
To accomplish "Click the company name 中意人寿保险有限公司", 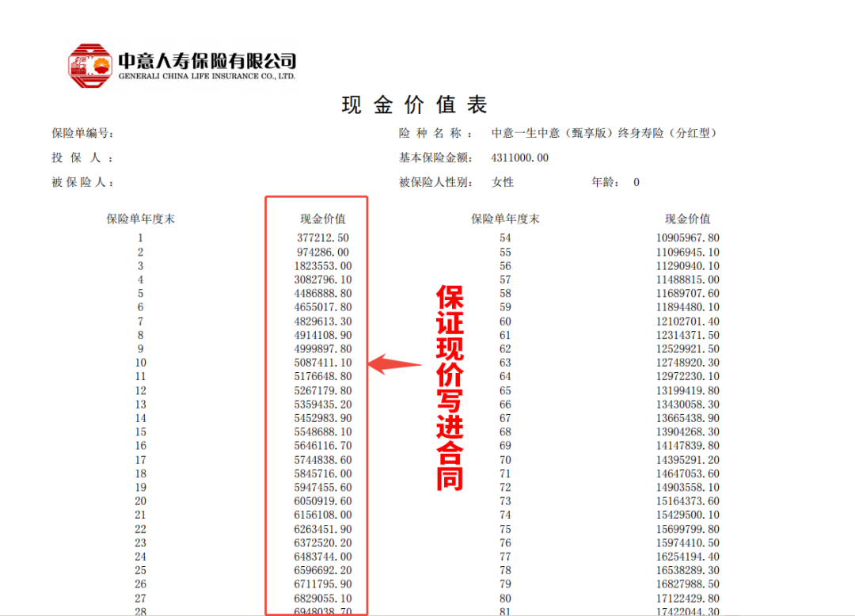I will (x=207, y=60).
